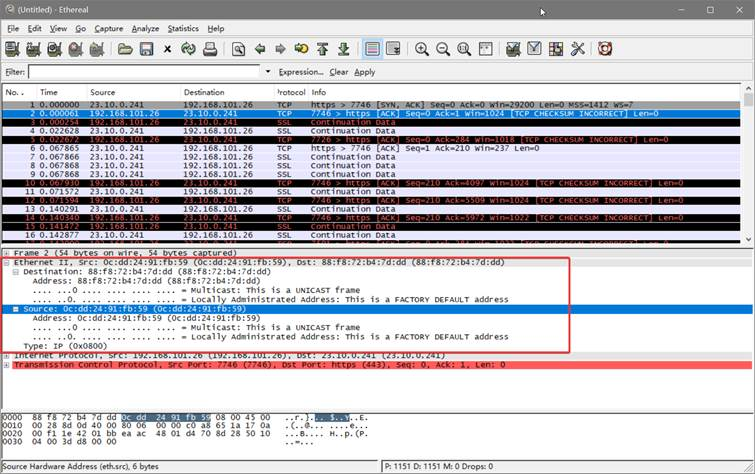Viewport: 755px width, 474px height.
Task: Zoom out on packet text
Action: click(443, 49)
